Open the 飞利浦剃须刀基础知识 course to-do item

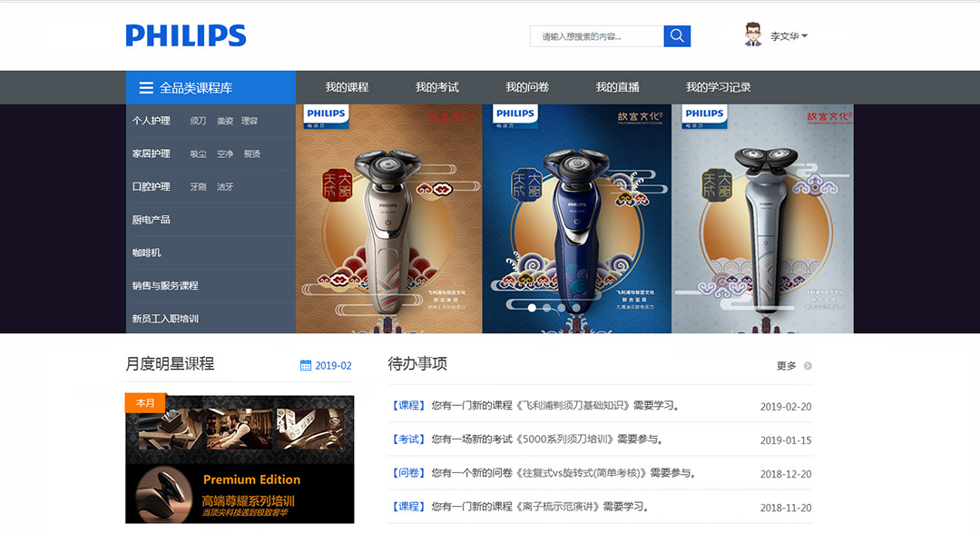[x=535, y=405]
